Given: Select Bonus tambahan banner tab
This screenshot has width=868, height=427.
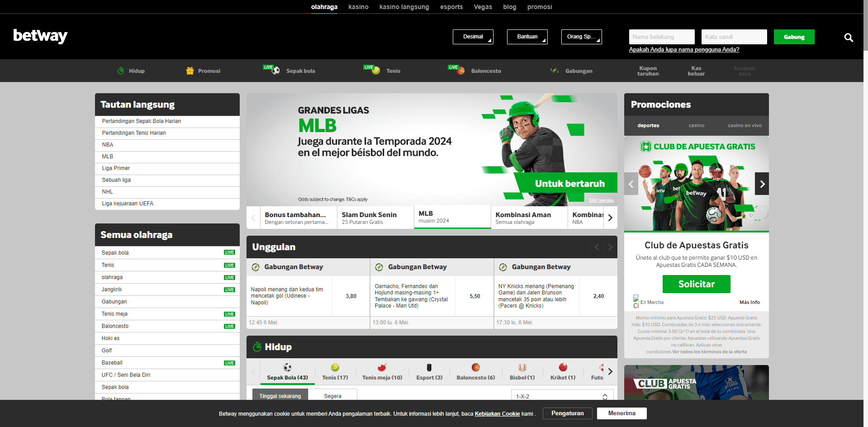Looking at the screenshot, I should point(299,218).
